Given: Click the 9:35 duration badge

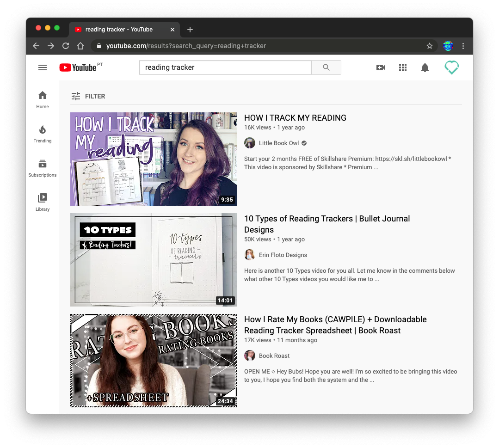Looking at the screenshot, I should pyautogui.click(x=227, y=200).
